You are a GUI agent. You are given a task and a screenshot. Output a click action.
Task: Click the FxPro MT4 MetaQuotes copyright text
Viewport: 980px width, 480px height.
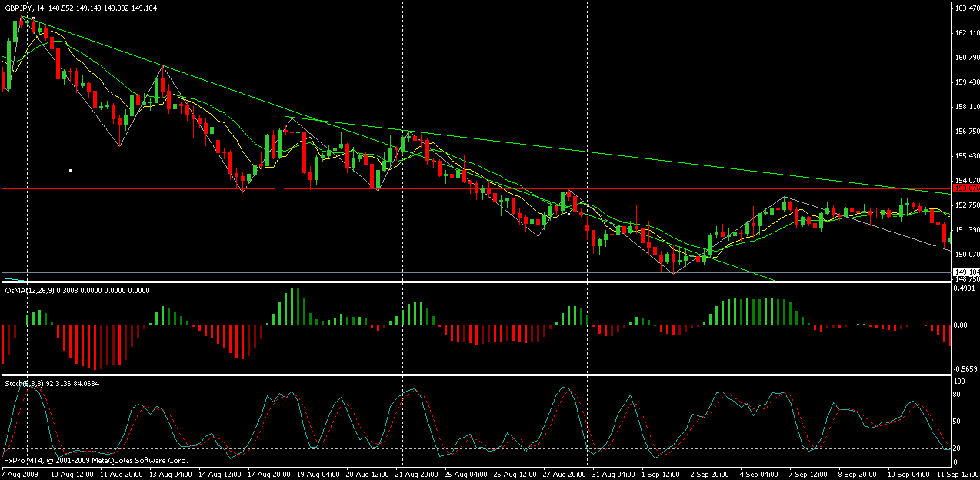pos(96,461)
